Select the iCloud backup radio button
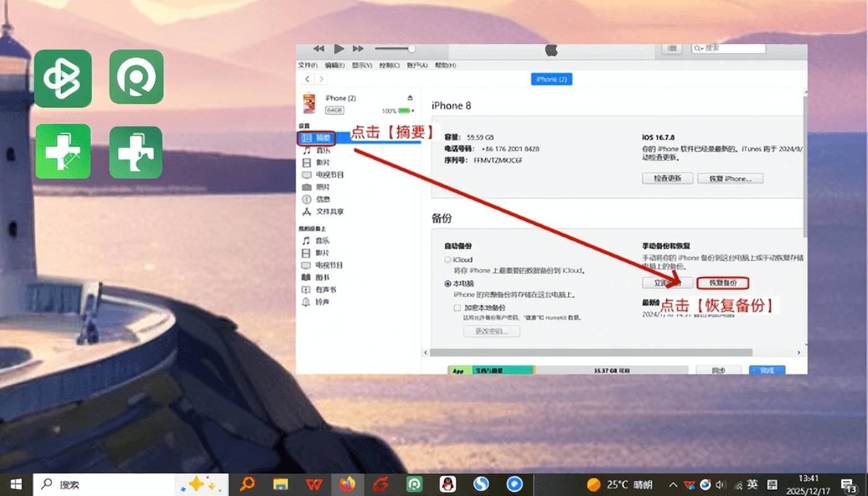This screenshot has height=496, width=868. pyautogui.click(x=448, y=260)
